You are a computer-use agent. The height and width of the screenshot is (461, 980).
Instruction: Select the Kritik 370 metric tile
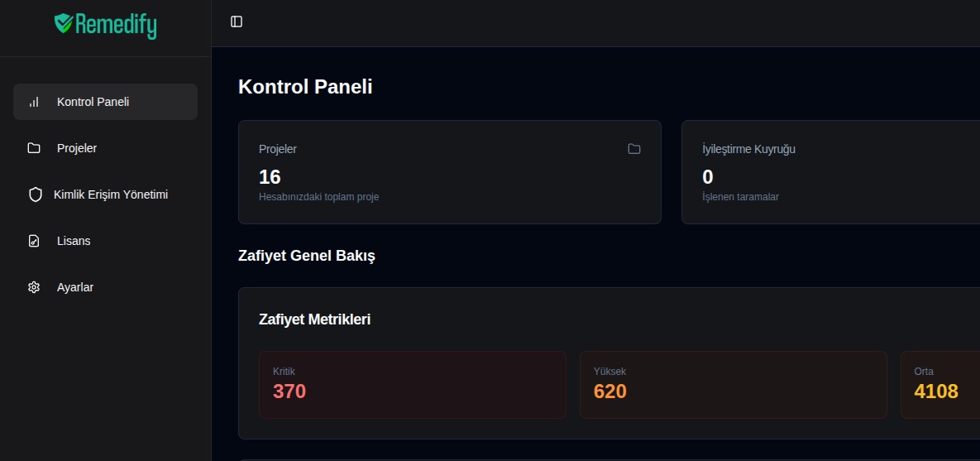tap(412, 384)
